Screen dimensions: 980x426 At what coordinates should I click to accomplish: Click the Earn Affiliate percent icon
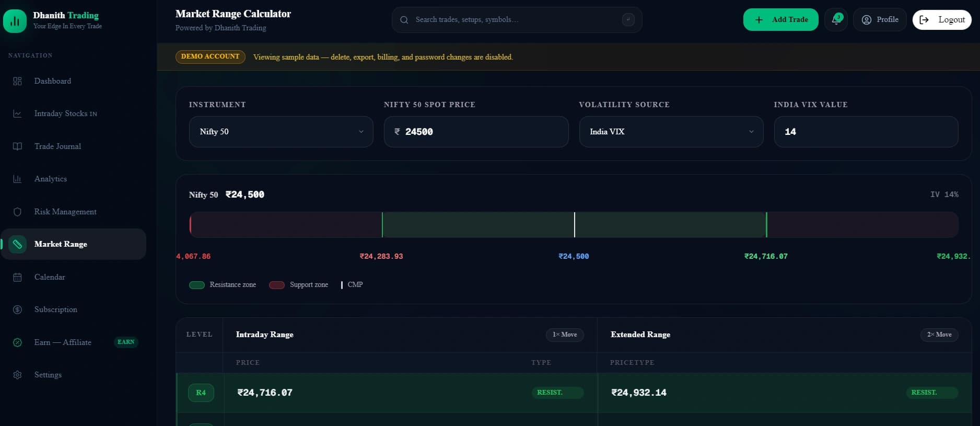(x=17, y=342)
